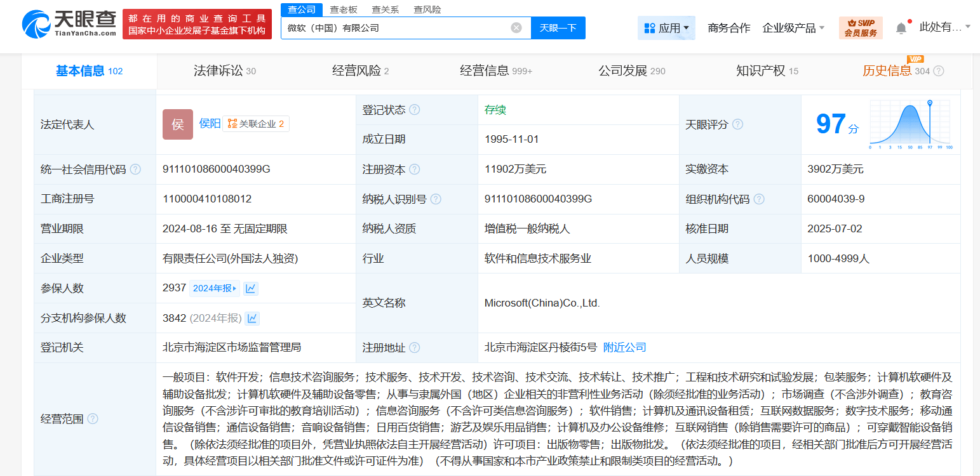Viewport: 980px width, 476px height.
Task: Open the 应用 dropdown menu
Action: tap(666, 28)
